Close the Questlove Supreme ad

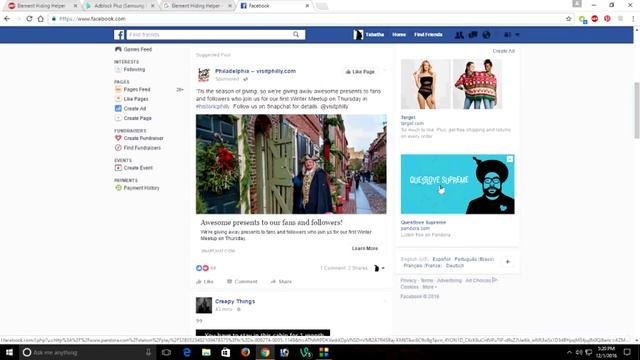[510, 159]
